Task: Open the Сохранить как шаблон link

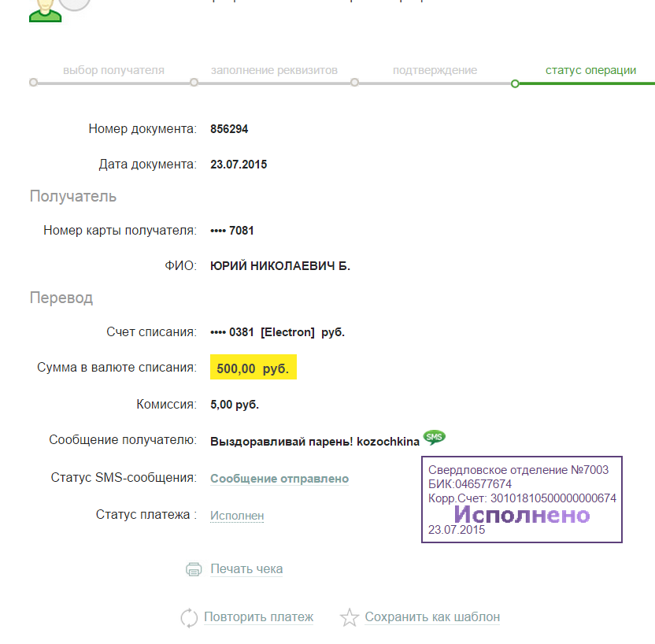Action: coord(432,617)
